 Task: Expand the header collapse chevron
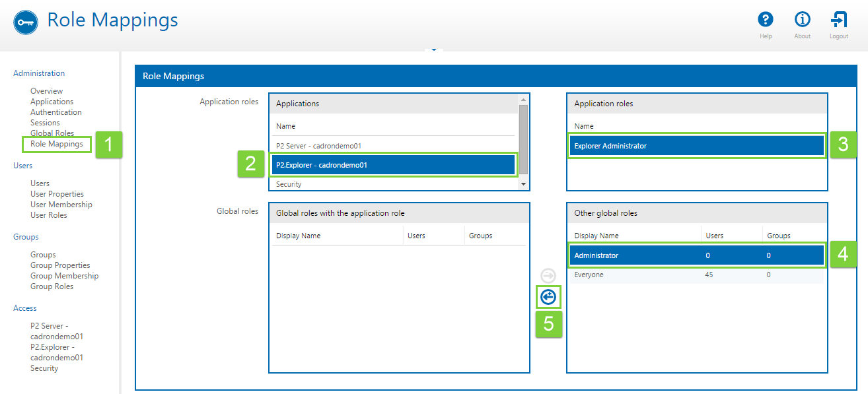[x=433, y=49]
